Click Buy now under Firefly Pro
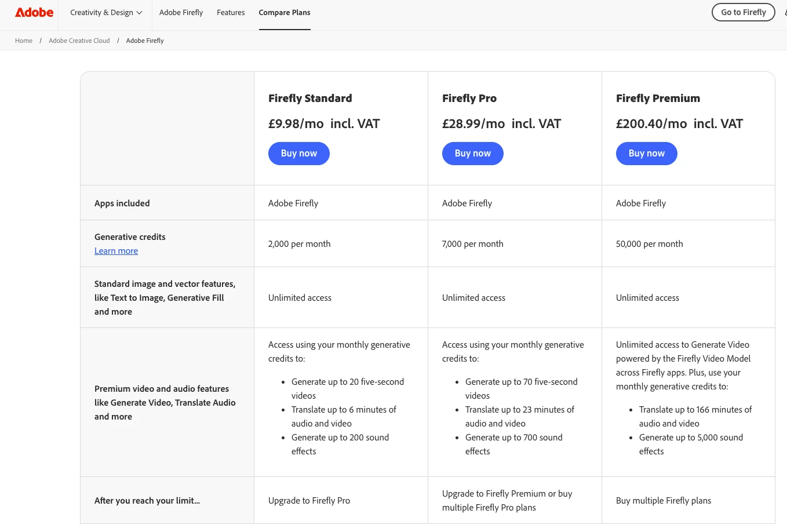 coord(473,154)
